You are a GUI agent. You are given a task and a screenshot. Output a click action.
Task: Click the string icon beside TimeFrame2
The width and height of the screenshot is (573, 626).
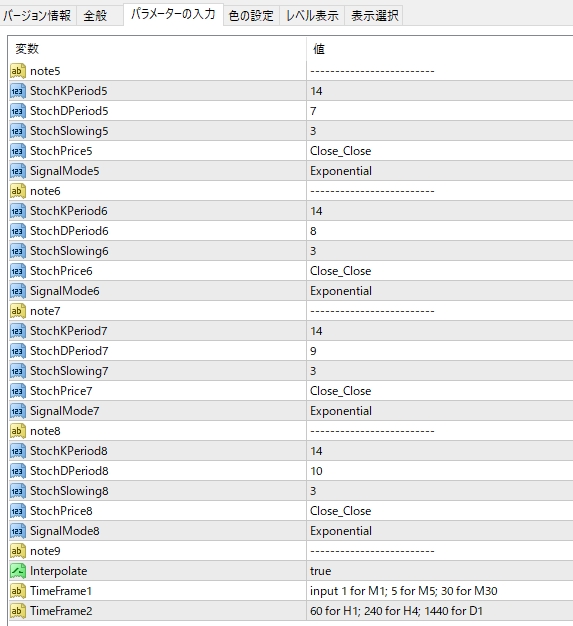click(18, 611)
